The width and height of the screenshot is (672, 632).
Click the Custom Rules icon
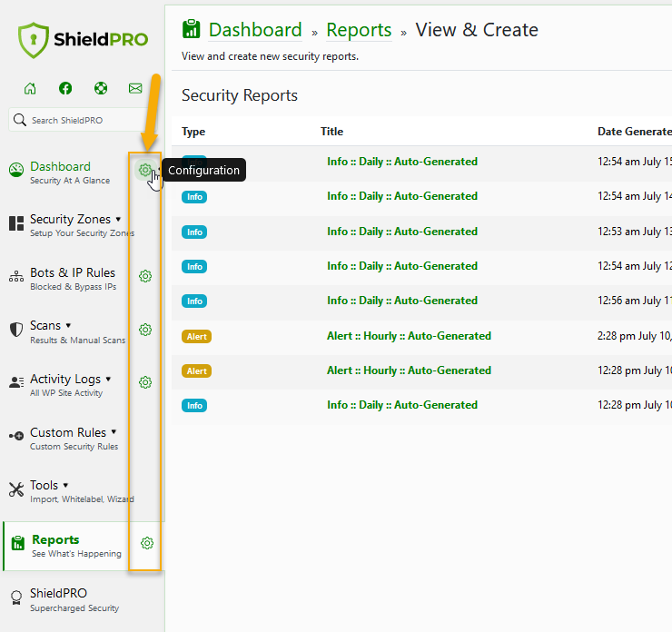16,436
